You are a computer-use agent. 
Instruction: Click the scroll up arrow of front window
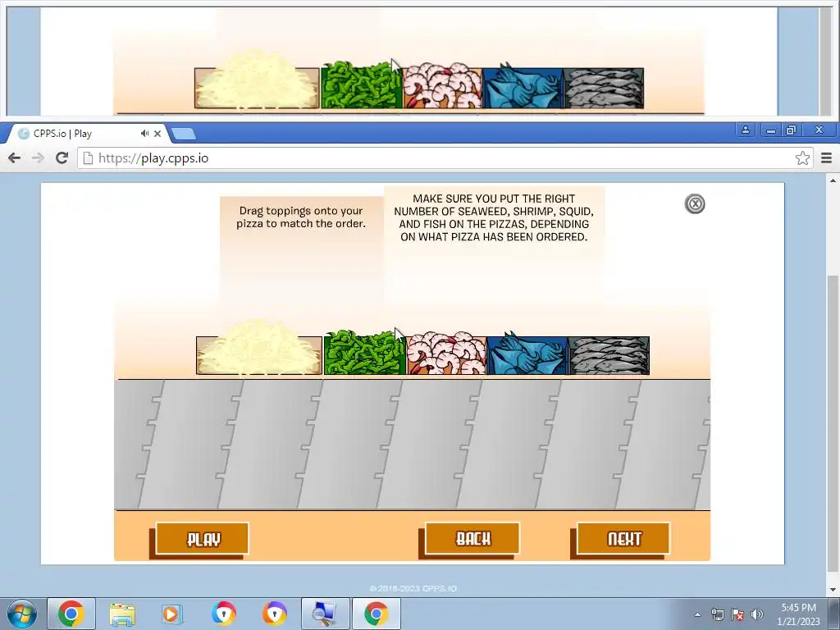833,181
